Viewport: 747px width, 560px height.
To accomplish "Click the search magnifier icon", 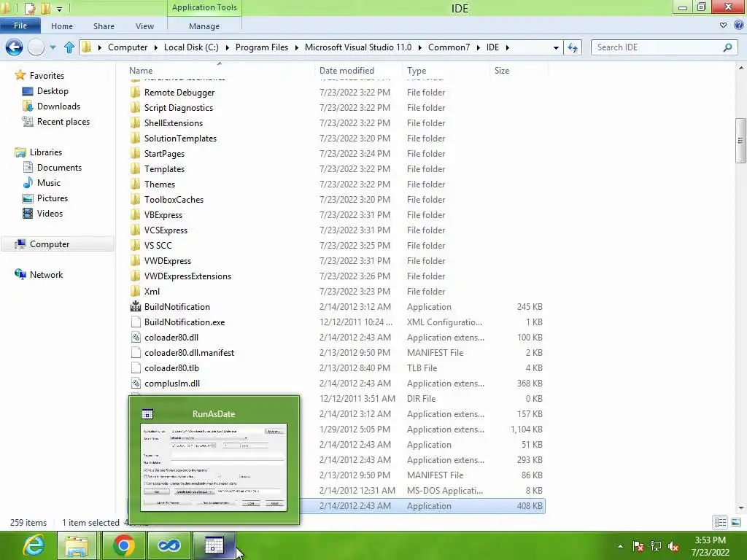I will pyautogui.click(x=727, y=47).
